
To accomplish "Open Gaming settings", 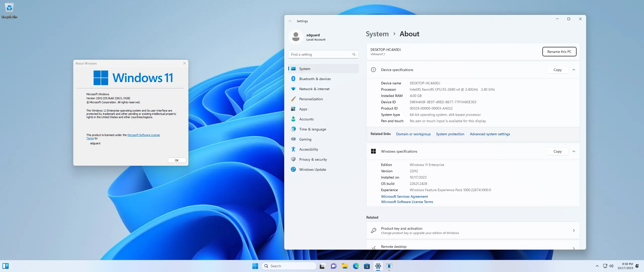I will click(305, 139).
